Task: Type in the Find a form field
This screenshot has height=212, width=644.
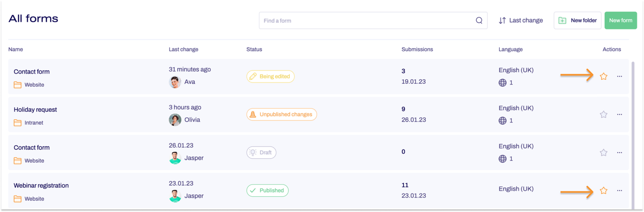Action: point(367,21)
